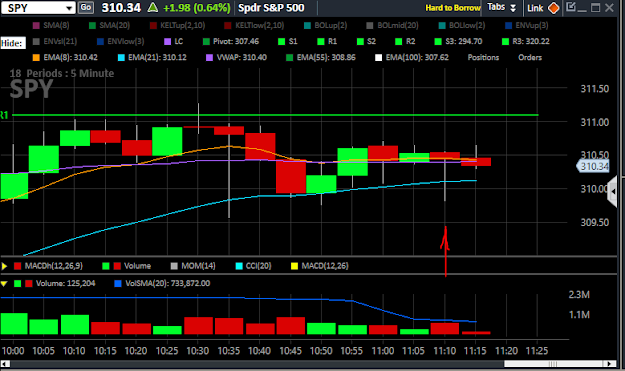
Task: Click the Pivot: 307.46 green swatch
Action: pyautogui.click(x=206, y=41)
